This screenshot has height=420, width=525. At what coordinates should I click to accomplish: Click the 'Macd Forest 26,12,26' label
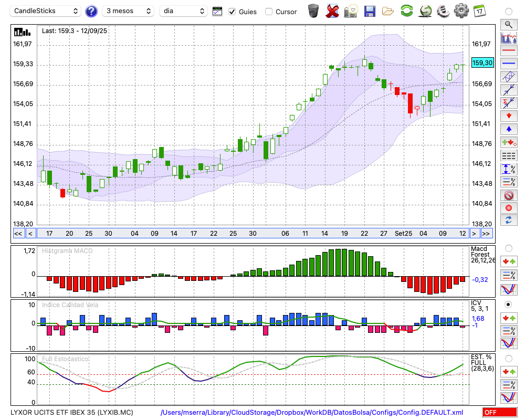pos(483,255)
